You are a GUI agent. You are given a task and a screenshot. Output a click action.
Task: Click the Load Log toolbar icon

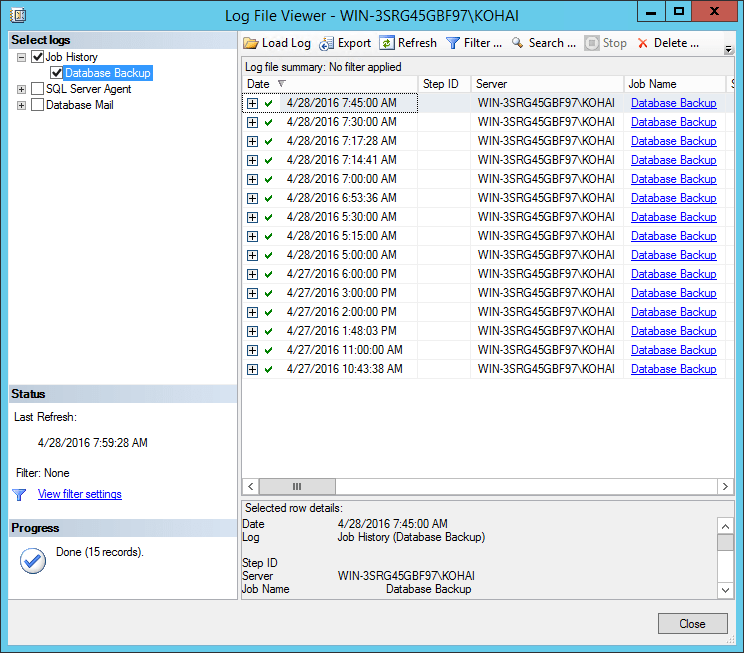point(252,43)
